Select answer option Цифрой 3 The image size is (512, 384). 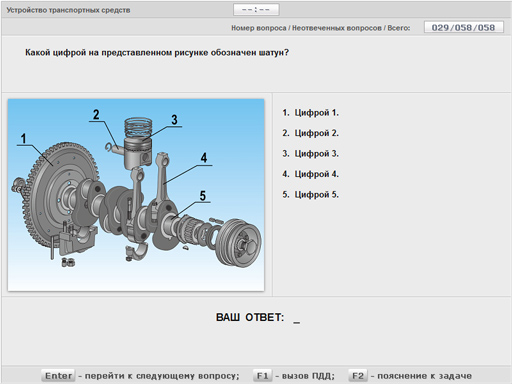(x=310, y=154)
